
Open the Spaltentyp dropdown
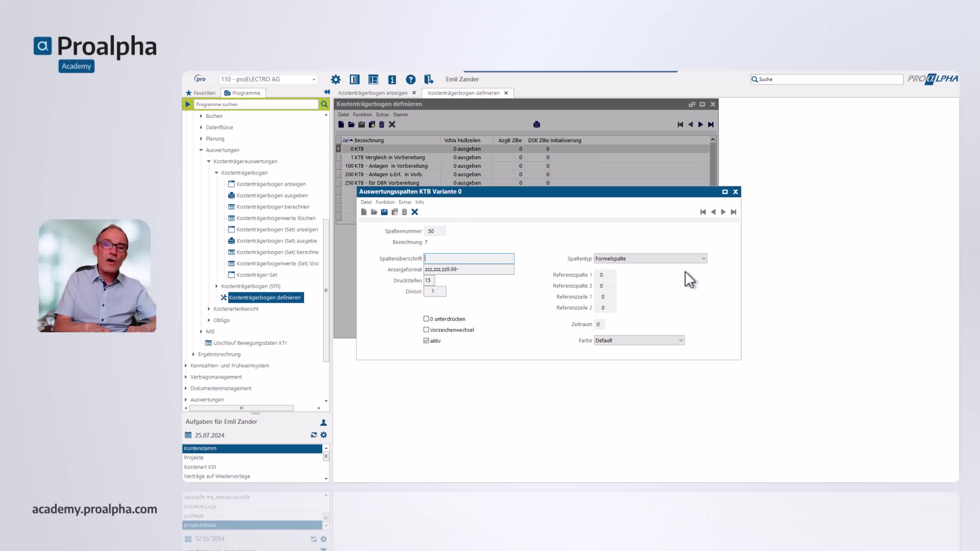(x=703, y=259)
